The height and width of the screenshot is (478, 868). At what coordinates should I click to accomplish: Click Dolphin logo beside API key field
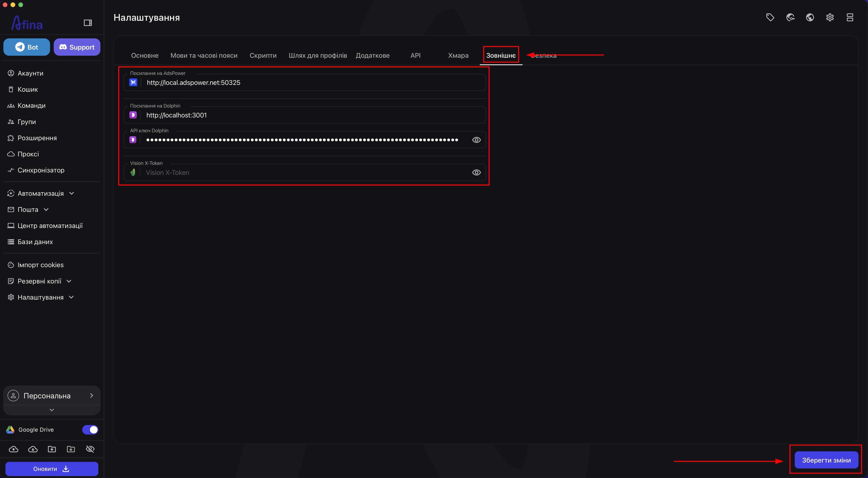coord(133,140)
